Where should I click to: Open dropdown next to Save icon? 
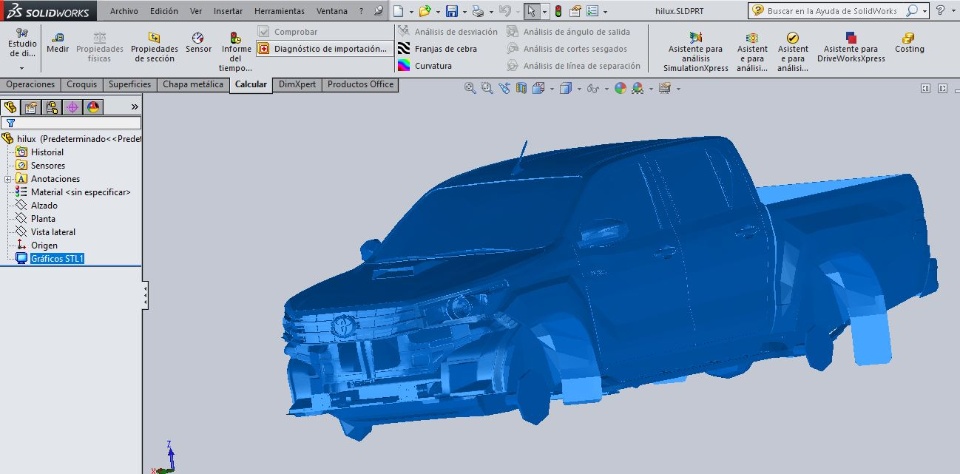pyautogui.click(x=465, y=12)
